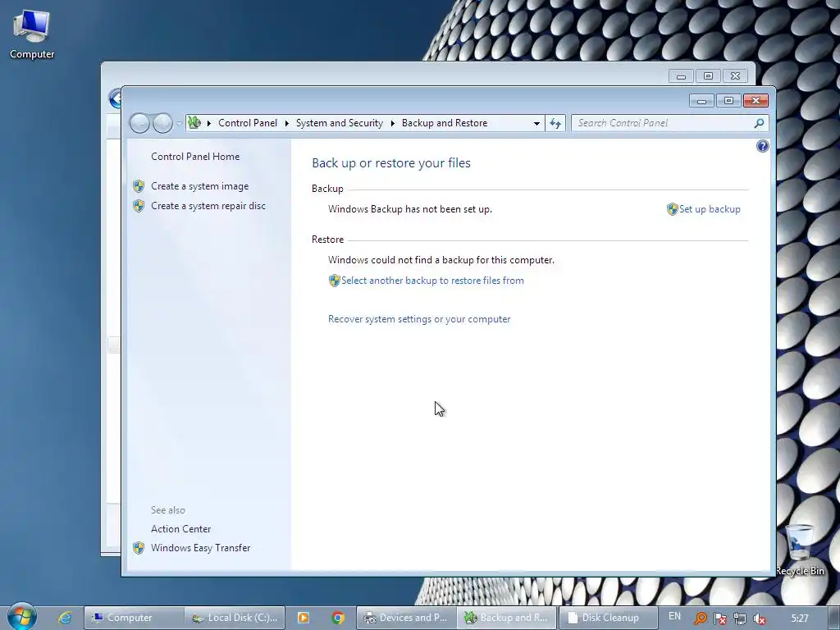Click Create a system repair disc
840x630 pixels.
coord(208,206)
